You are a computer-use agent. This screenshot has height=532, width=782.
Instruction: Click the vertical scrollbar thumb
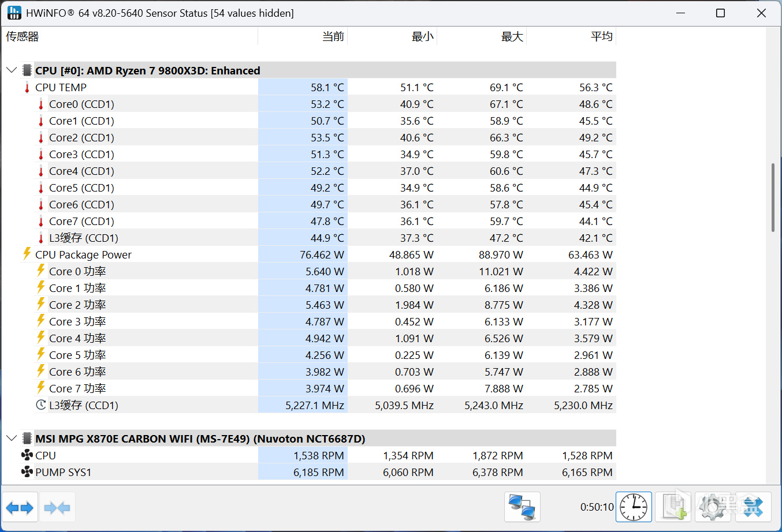point(773,198)
